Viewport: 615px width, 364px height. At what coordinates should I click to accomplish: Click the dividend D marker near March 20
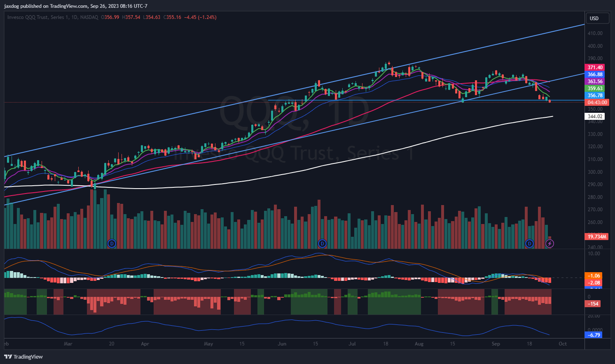click(112, 243)
